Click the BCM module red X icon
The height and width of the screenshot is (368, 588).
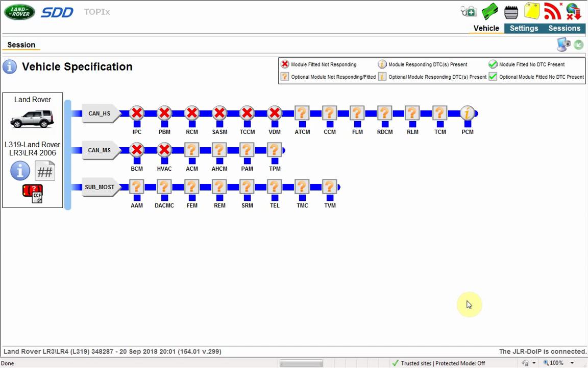[x=137, y=150]
